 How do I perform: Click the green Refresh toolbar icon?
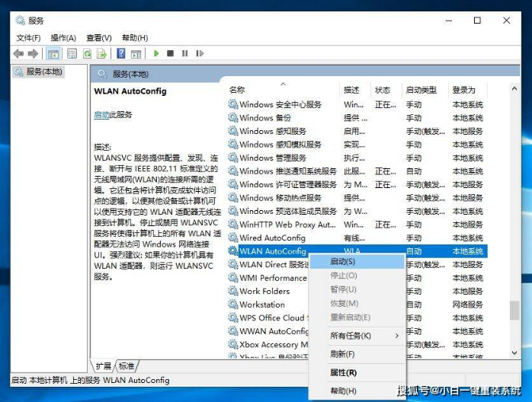coord(87,53)
